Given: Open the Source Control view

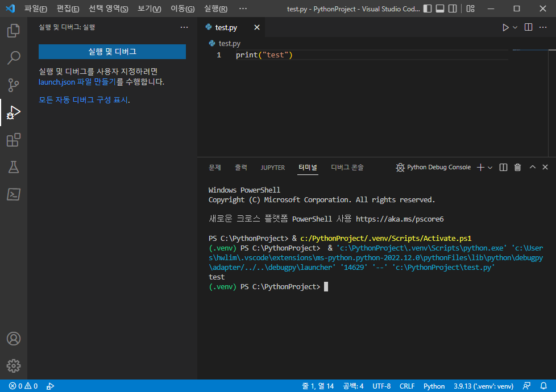Looking at the screenshot, I should point(14,85).
